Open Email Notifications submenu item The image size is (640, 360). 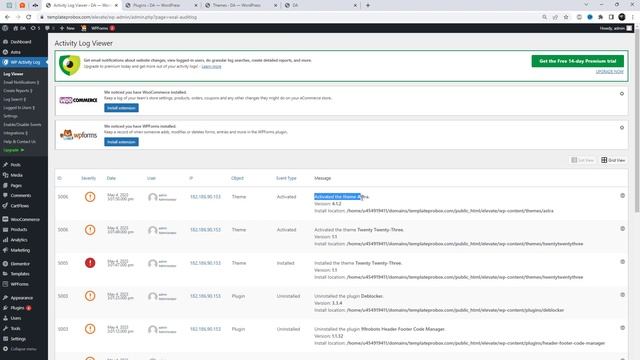pos(21,82)
